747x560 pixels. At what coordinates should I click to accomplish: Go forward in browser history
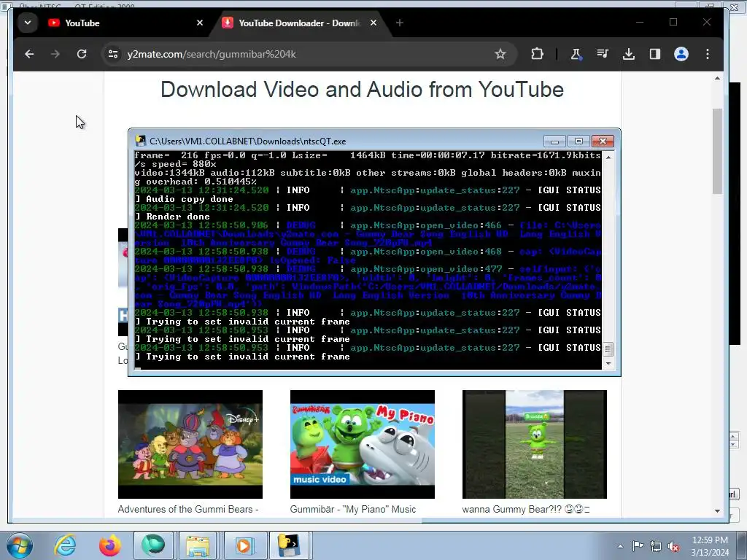click(x=55, y=54)
